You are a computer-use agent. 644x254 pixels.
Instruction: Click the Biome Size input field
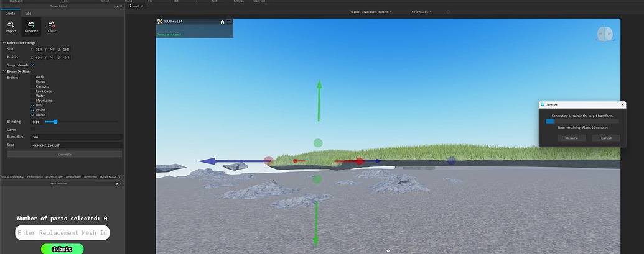77,137
